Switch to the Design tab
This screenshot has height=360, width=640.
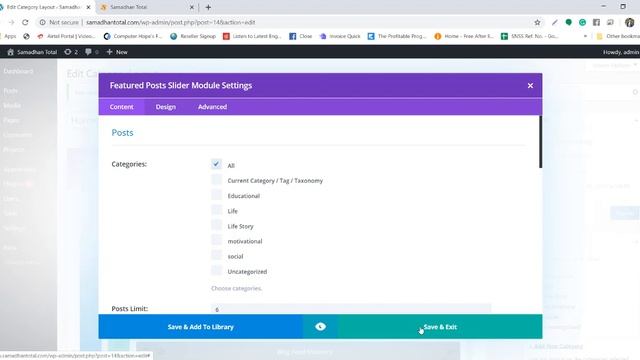pos(165,107)
